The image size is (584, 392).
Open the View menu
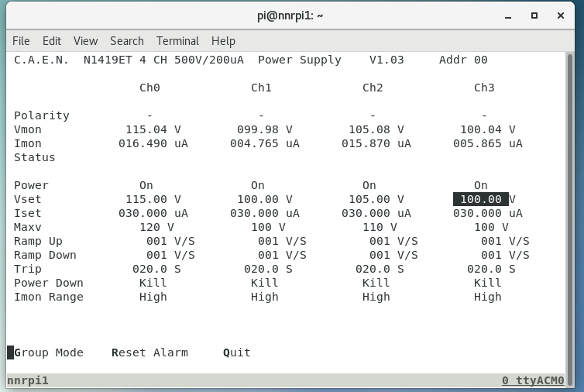85,41
